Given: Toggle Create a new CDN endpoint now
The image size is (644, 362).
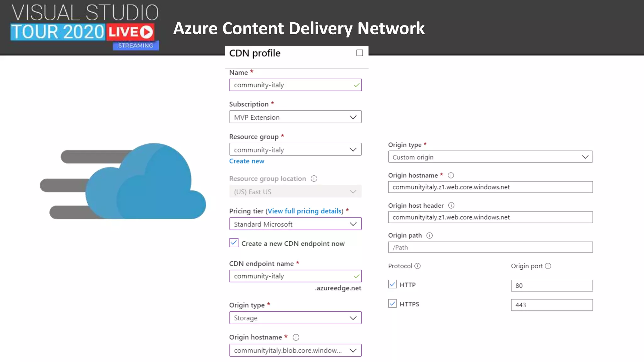Looking at the screenshot, I should [x=234, y=243].
